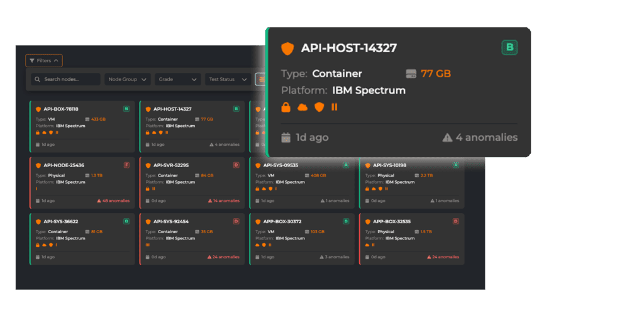Screen dimensions: 644x335
Task: Open the small API-HOST-14327 grid card
Action: (192, 126)
